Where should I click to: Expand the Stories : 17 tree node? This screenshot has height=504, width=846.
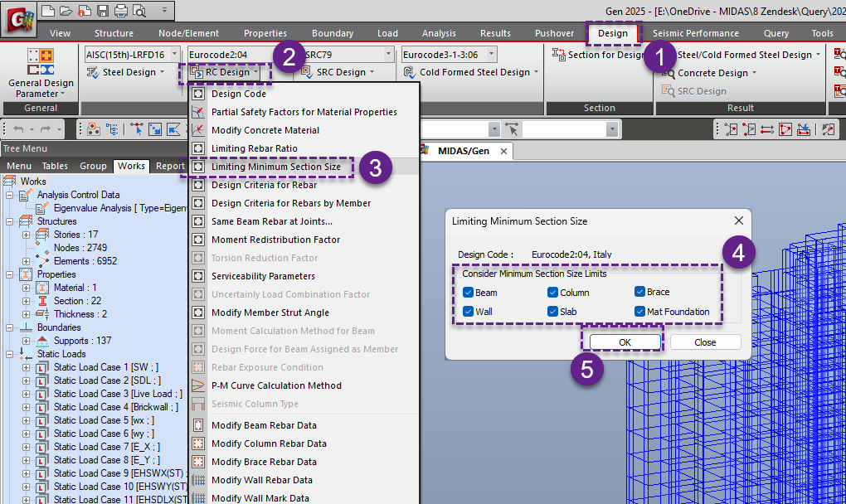pyautogui.click(x=26, y=235)
